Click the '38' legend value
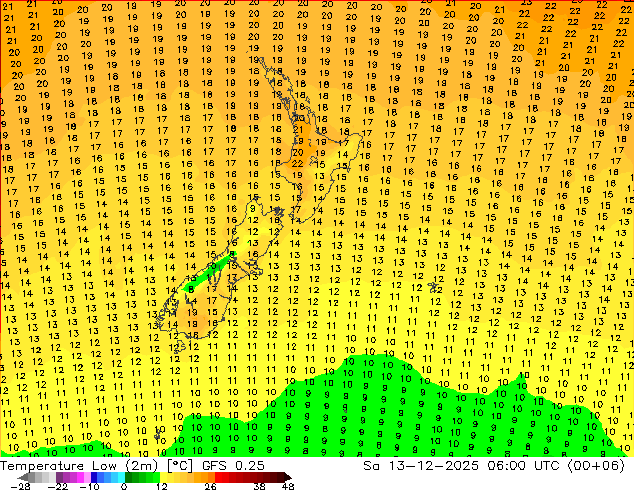The width and height of the screenshot is (634, 490). [x=259, y=486]
